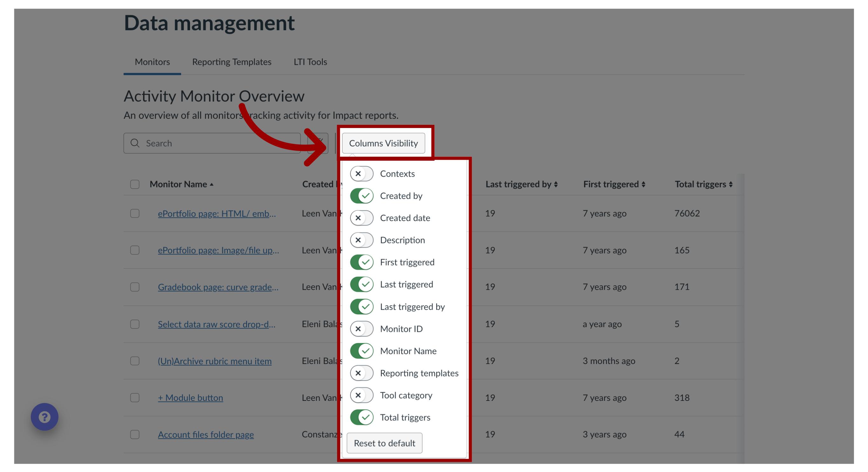Viewport: 868px width, 472px height.
Task: Open ePortfolio page: HTML/ emb... monitor
Action: click(x=217, y=213)
